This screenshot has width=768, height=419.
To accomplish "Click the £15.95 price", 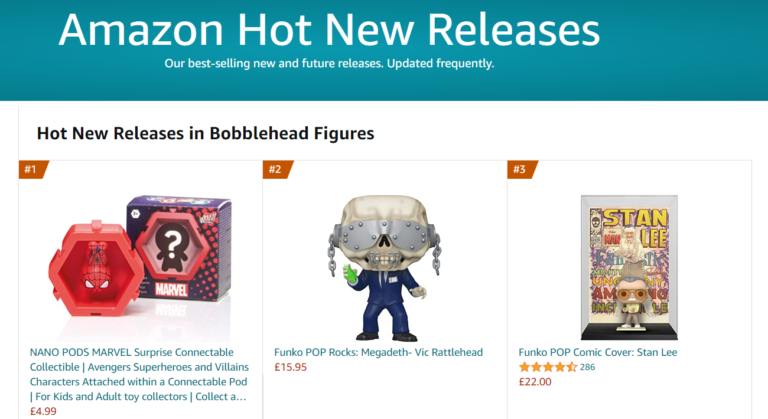I will (x=290, y=367).
